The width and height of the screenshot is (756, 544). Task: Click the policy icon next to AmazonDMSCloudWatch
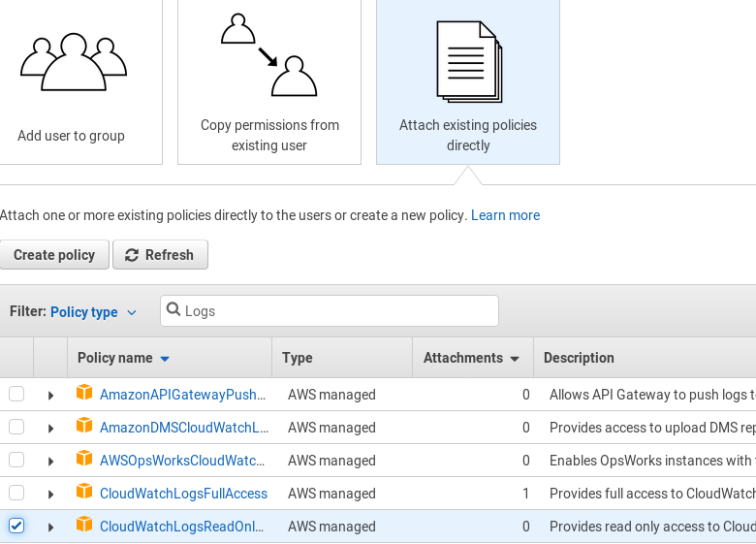(x=84, y=427)
